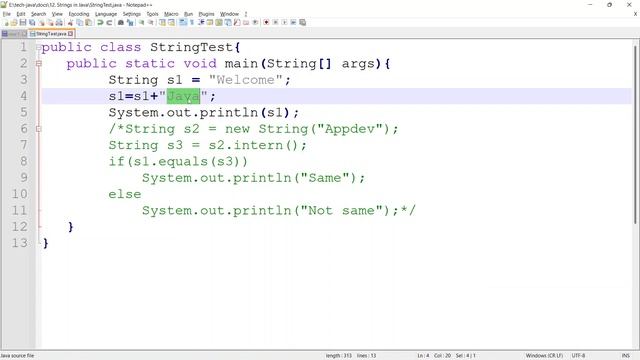The width and height of the screenshot is (640, 360).
Task: Click the Stop Recording macro icon
Action: point(276,22)
